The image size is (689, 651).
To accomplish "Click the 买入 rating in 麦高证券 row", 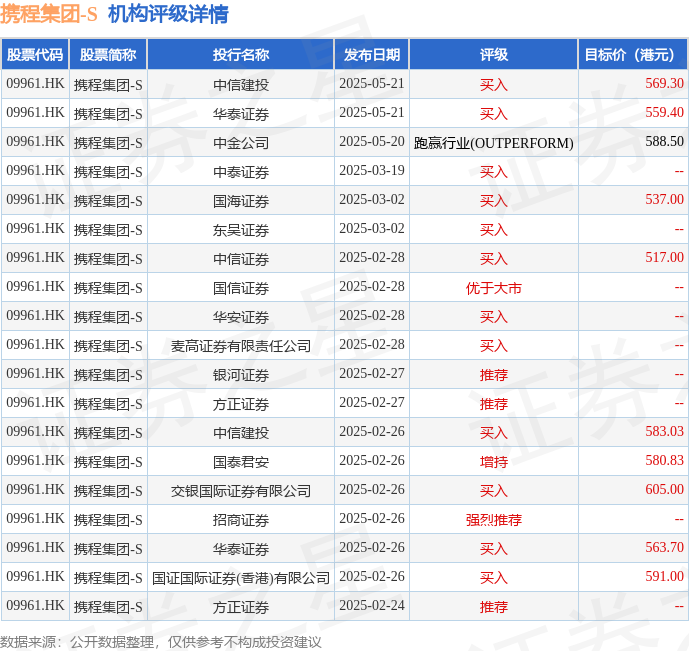I will [x=493, y=346].
